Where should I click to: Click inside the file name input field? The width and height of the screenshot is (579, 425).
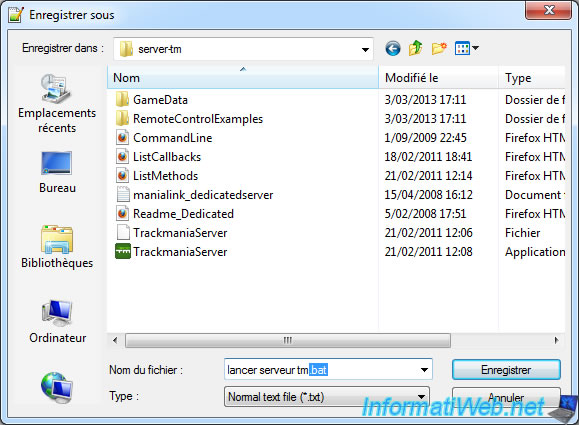[x=321, y=370]
